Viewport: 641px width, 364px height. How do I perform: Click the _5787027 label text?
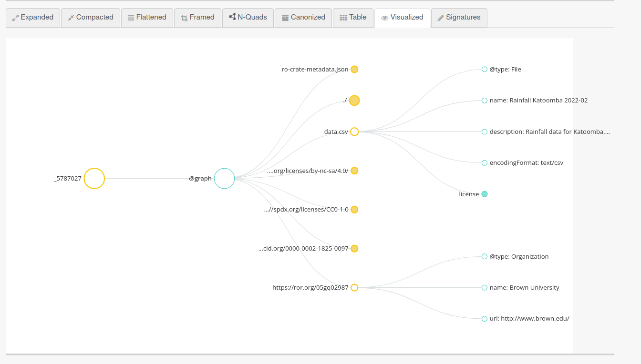(68, 179)
